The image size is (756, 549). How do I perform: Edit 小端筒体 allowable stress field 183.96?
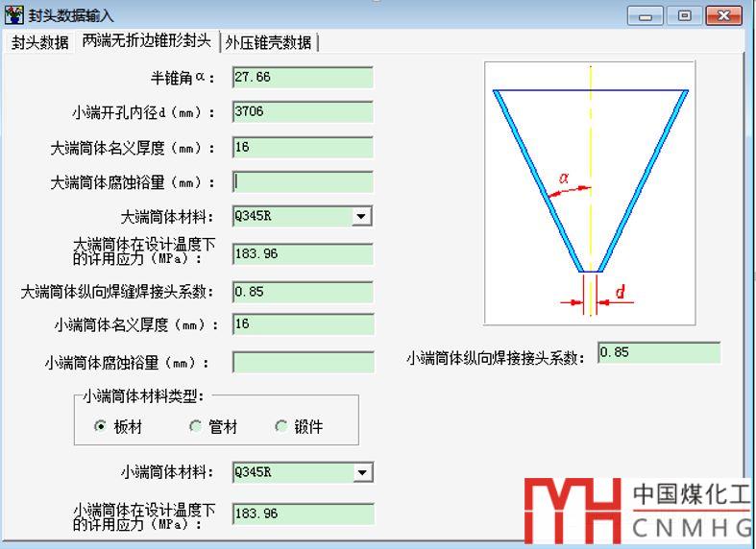(304, 513)
